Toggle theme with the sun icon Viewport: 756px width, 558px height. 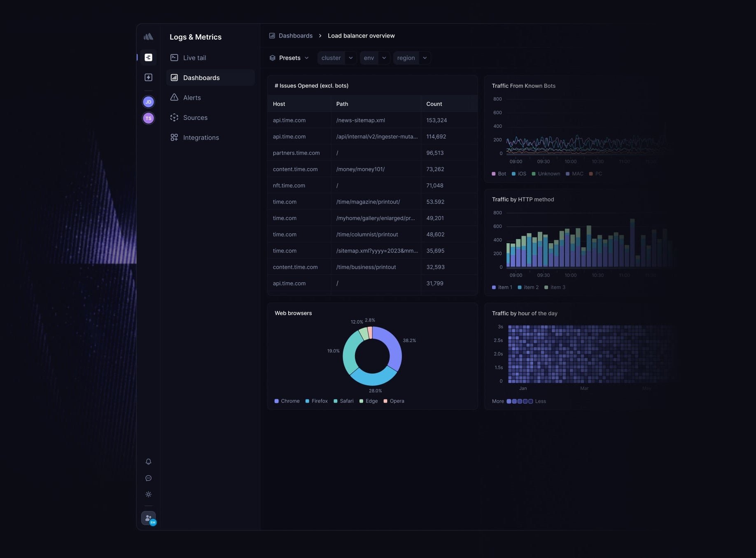pyautogui.click(x=148, y=494)
